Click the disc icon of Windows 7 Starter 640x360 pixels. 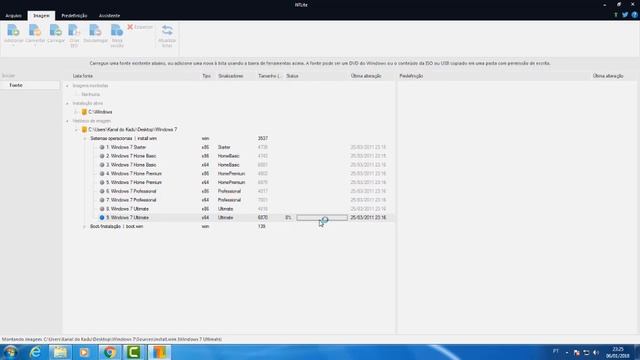pyautogui.click(x=102, y=147)
